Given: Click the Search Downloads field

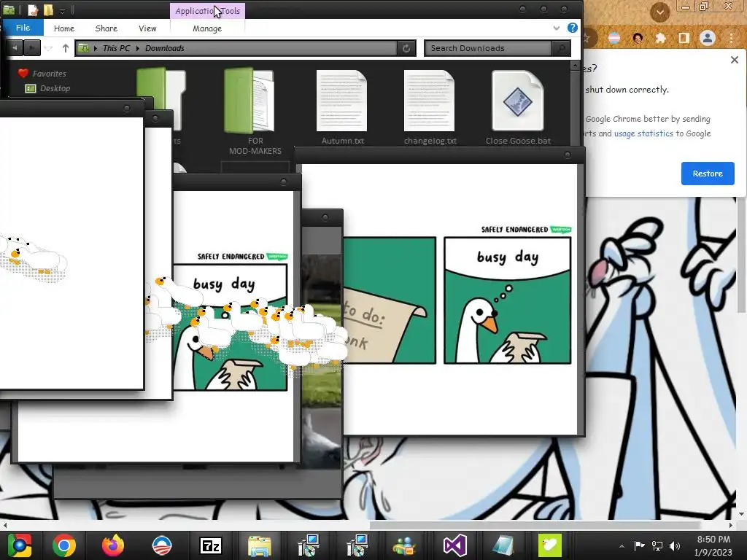Looking at the screenshot, I should point(488,48).
